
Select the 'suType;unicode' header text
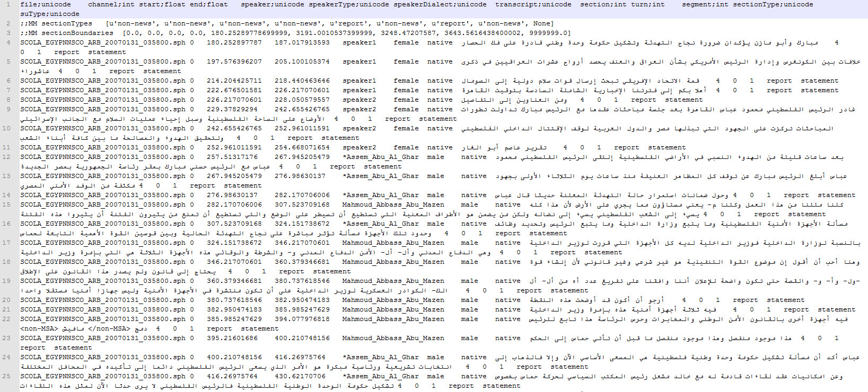pos(50,14)
